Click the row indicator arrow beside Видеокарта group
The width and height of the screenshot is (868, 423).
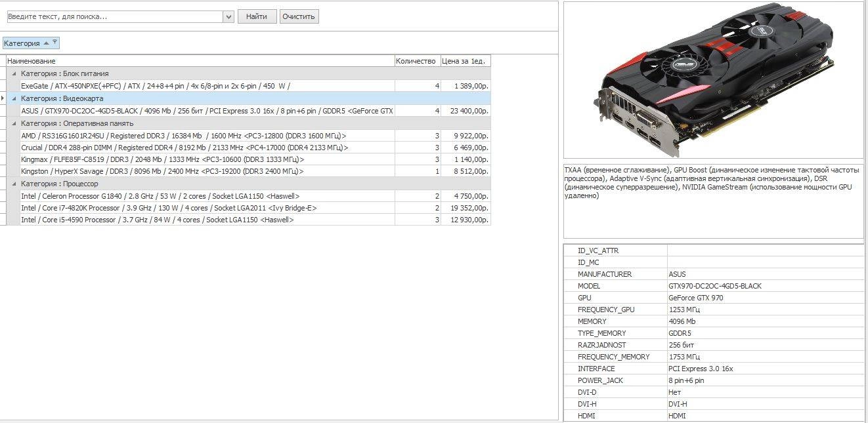(x=3, y=98)
